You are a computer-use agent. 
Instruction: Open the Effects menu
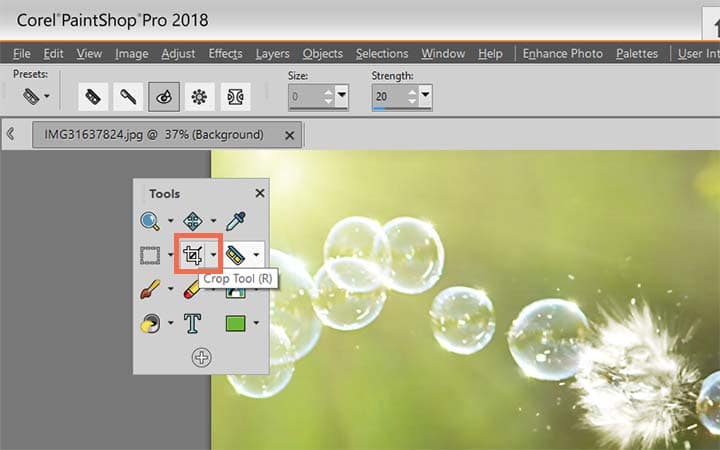click(x=225, y=54)
